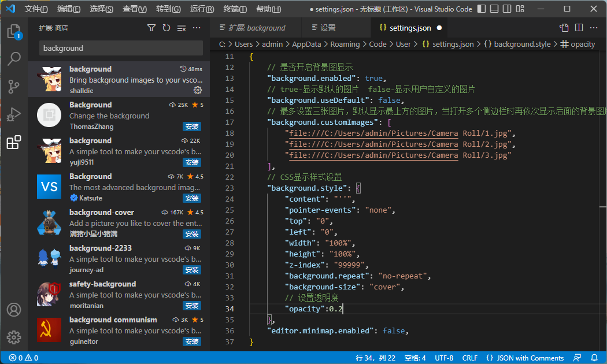Filter extensions with the funnel icon
Viewport: 607px width, 364px height.
(151, 28)
